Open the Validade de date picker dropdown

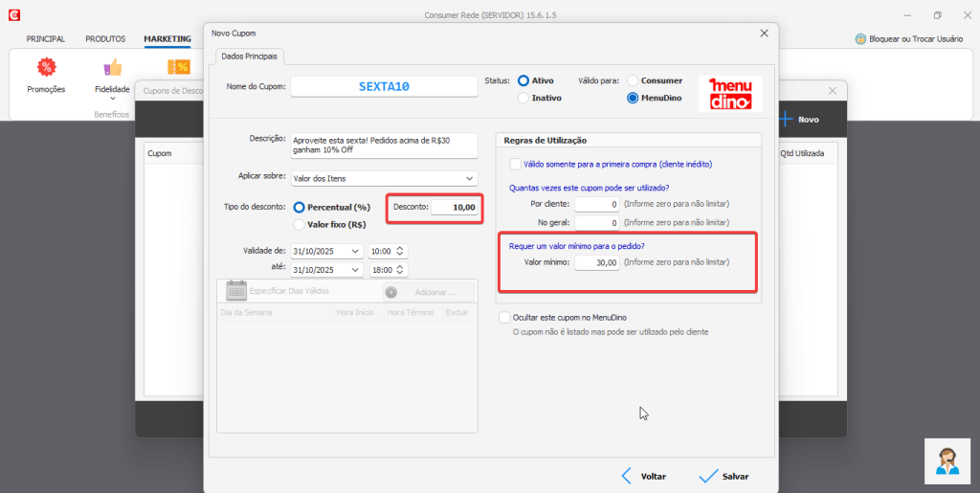pos(355,251)
